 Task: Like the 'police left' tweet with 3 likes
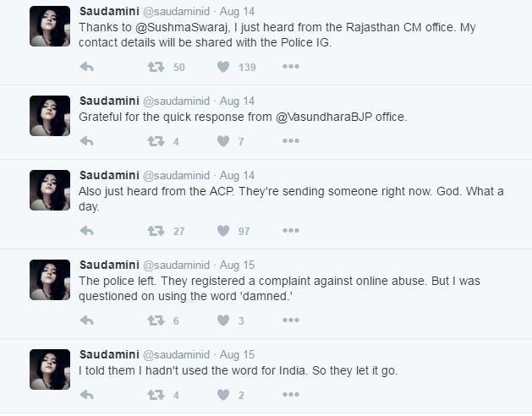click(223, 320)
